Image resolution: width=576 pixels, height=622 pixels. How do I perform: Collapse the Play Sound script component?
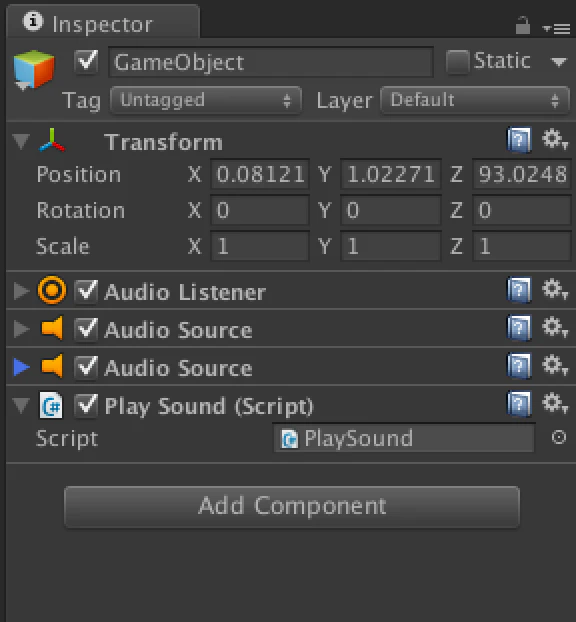(x=21, y=405)
